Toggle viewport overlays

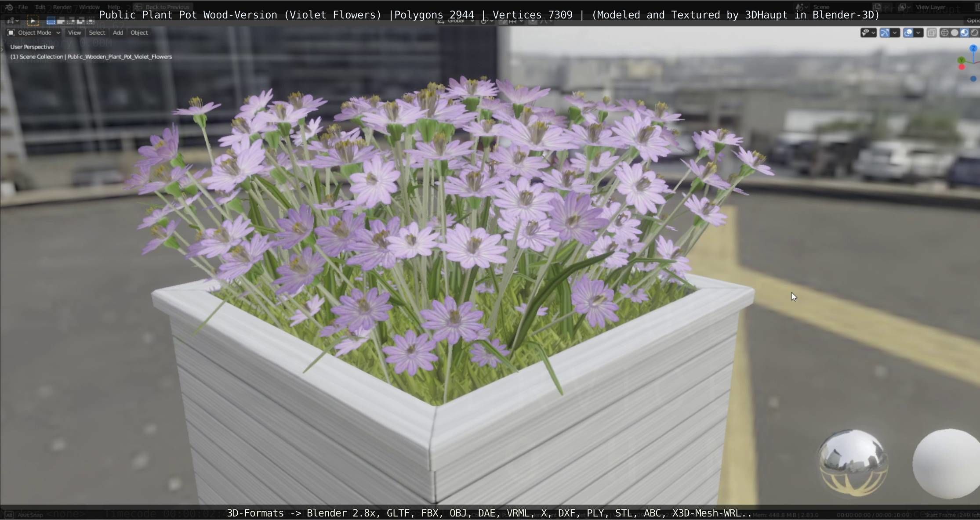click(908, 32)
